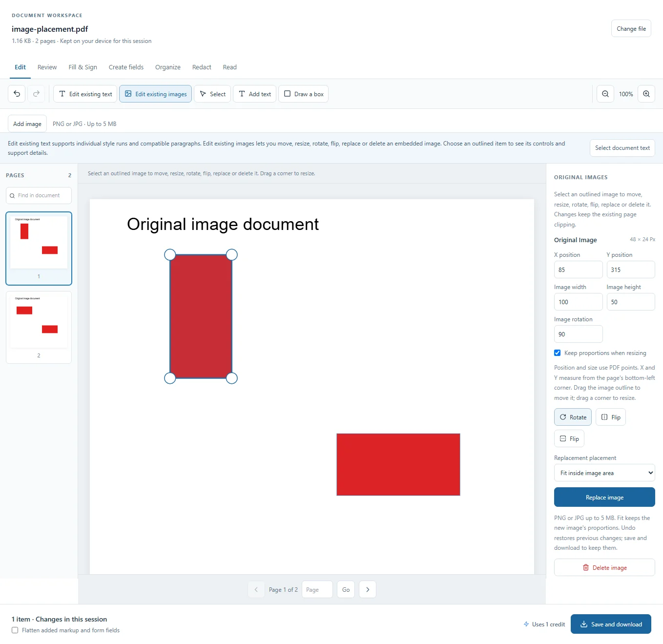663x644 pixels.
Task: Click the Original image document heading
Action: (x=223, y=224)
